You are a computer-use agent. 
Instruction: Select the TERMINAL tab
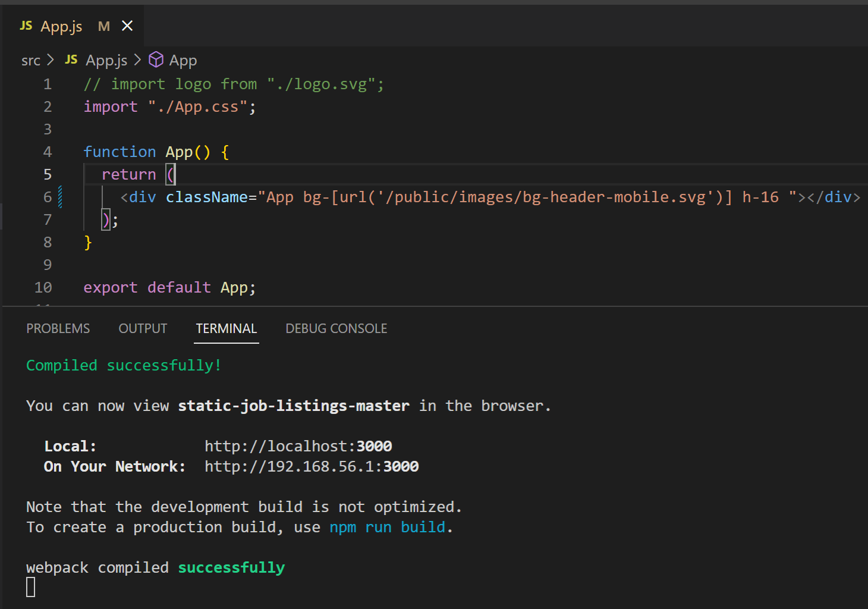pyautogui.click(x=226, y=328)
